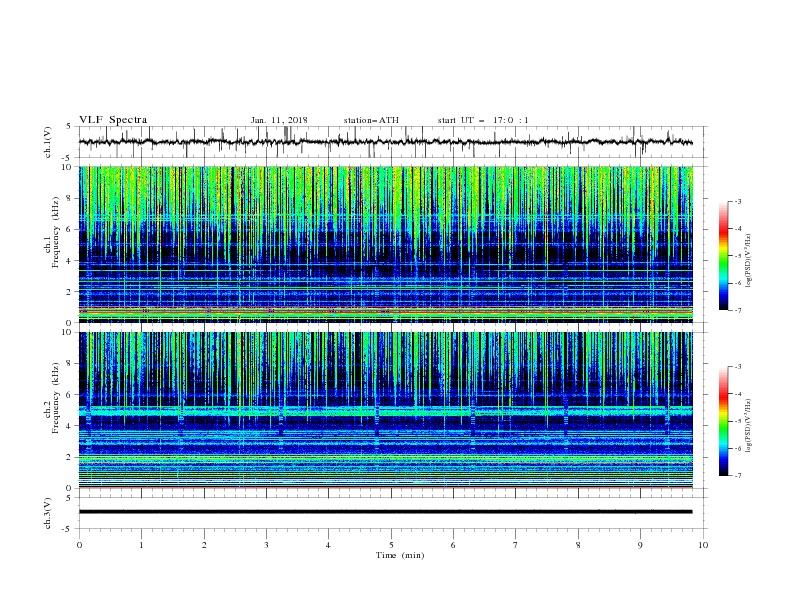The height and width of the screenshot is (612, 792).
Task: Click the 'start UT = 17:0 :1' label
Action: [x=483, y=120]
